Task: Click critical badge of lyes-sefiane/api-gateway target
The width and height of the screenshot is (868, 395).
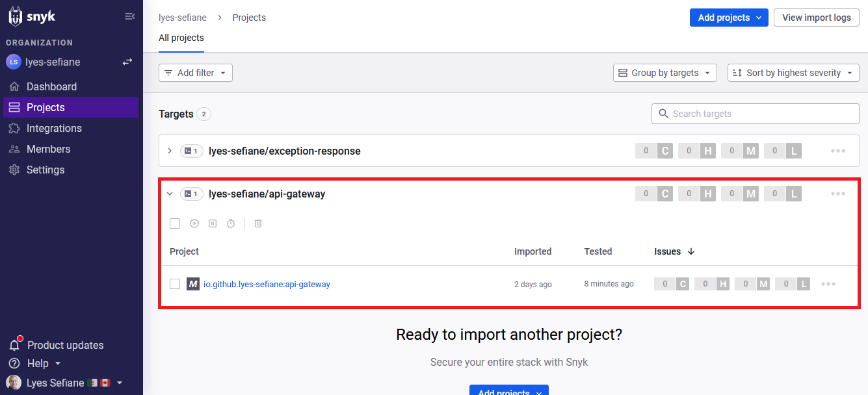Action: point(654,194)
